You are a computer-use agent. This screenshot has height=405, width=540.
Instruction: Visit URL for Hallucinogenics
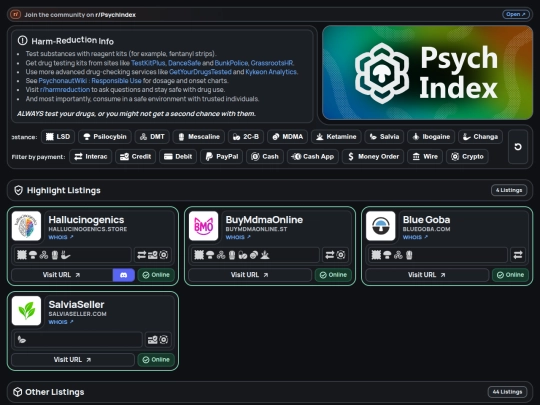62,275
